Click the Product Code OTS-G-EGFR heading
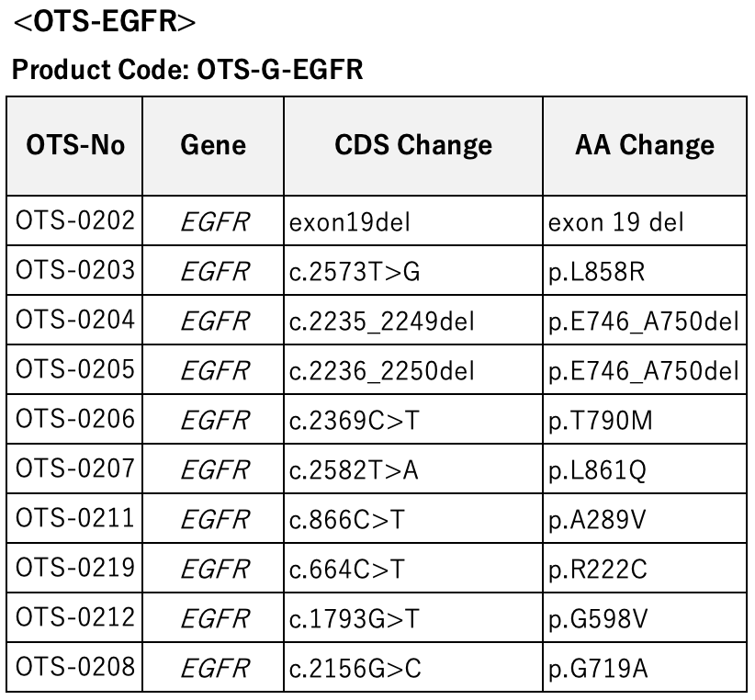755x700 pixels. (x=187, y=69)
